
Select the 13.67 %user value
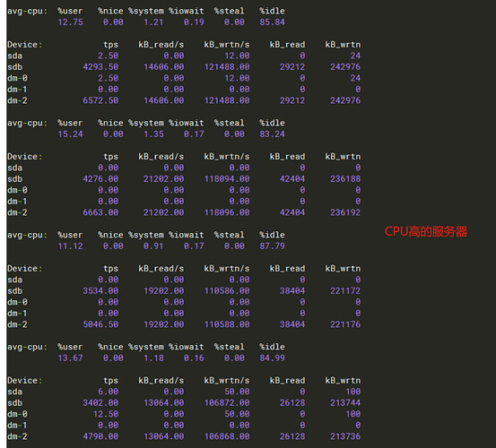pos(70,358)
